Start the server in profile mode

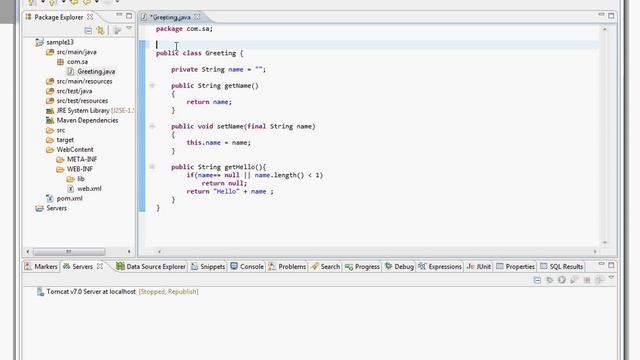click(574, 280)
